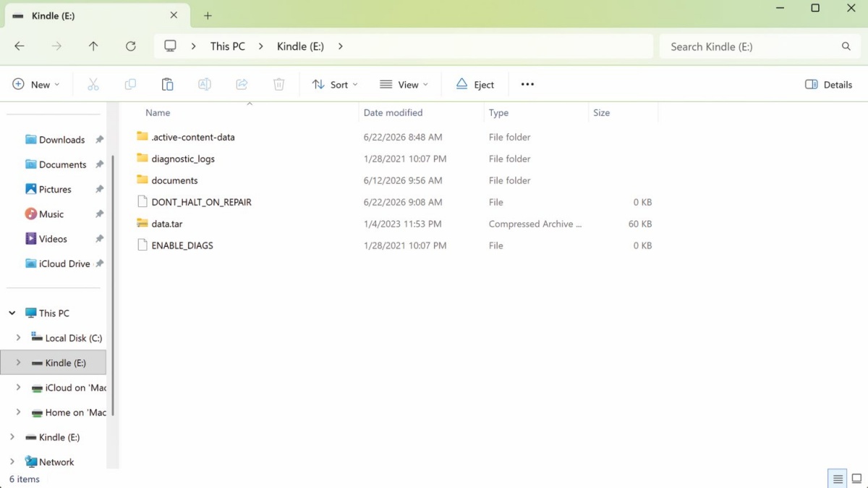Click the Rename icon in toolbar

(x=205, y=85)
